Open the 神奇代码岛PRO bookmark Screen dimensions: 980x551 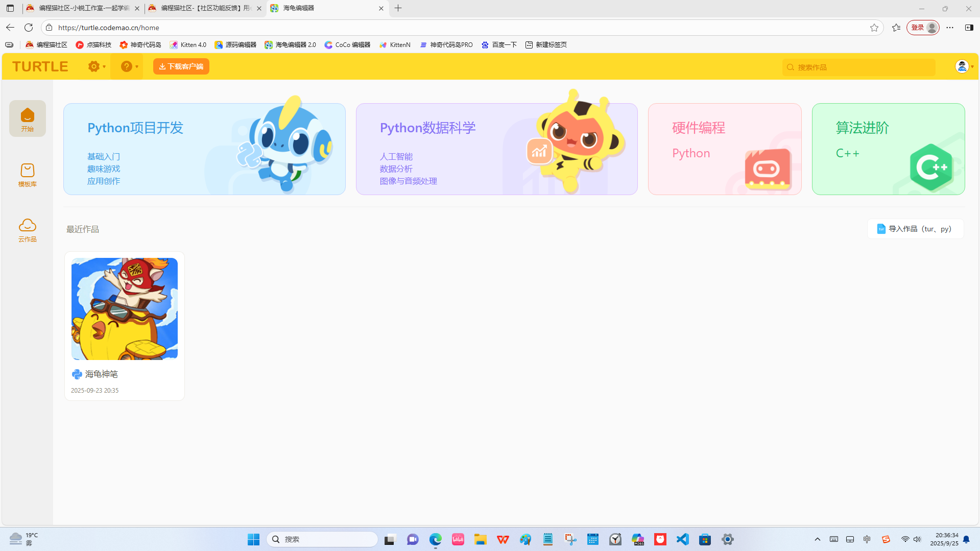click(x=446, y=45)
